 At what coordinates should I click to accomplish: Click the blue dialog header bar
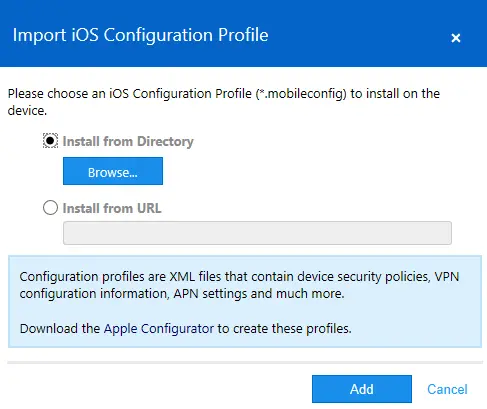[x=243, y=33]
